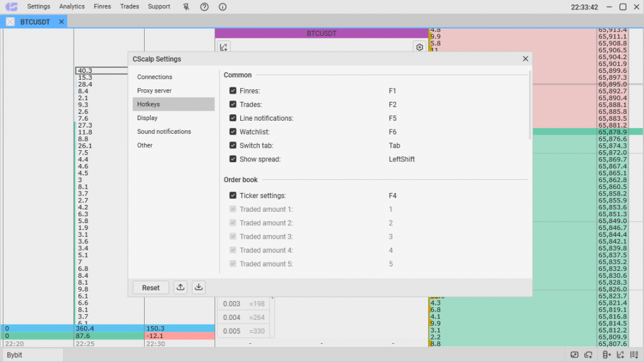Open the Analytics menu

tap(72, 7)
